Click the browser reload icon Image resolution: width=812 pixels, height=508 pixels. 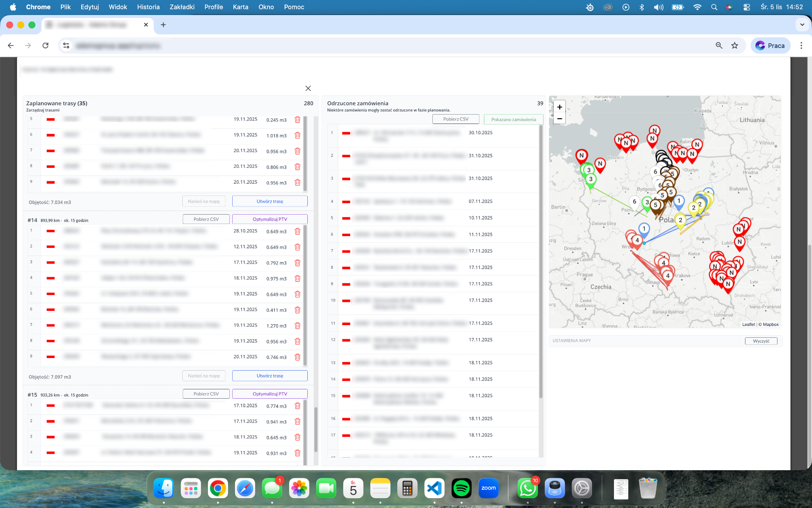coord(45,46)
